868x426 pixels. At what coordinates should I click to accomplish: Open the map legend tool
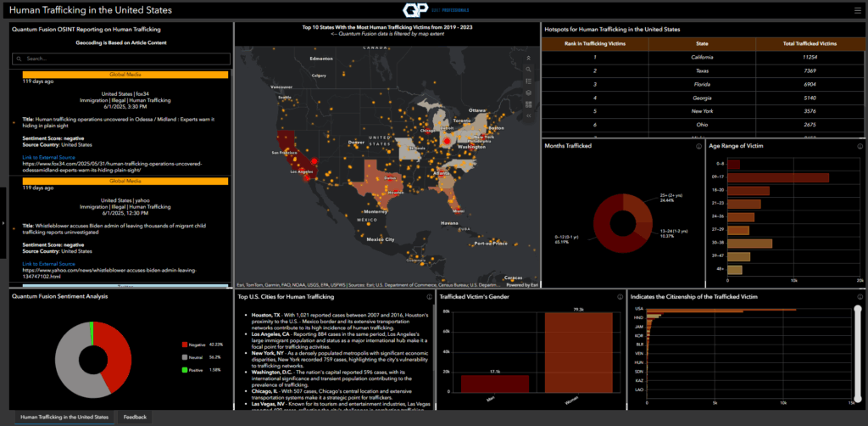point(528,81)
